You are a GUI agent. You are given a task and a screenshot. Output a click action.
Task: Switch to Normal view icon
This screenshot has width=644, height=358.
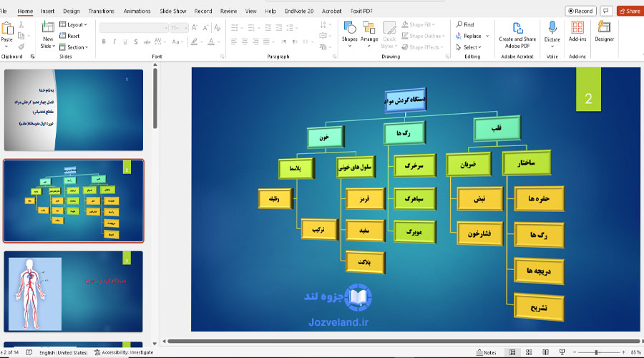point(512,352)
